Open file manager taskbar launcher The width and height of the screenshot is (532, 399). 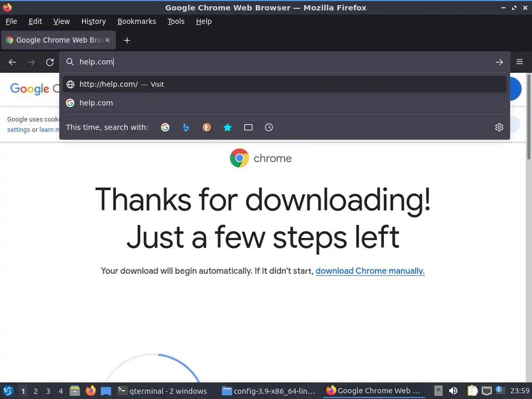point(75,391)
